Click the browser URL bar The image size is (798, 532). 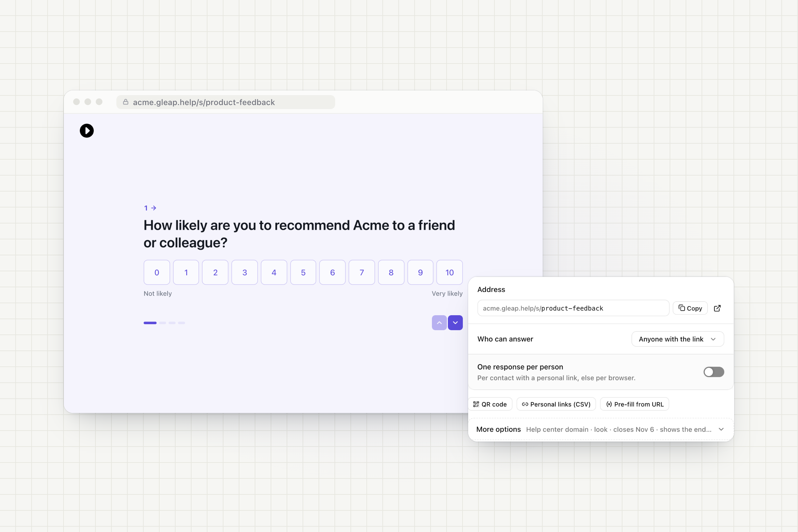[226, 102]
